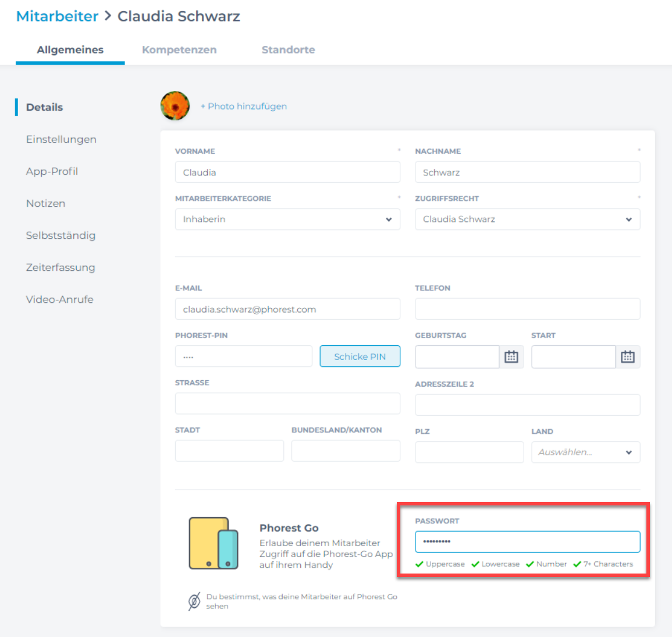Click the orange flower profile photo
This screenshot has height=637, width=672.
click(x=175, y=106)
